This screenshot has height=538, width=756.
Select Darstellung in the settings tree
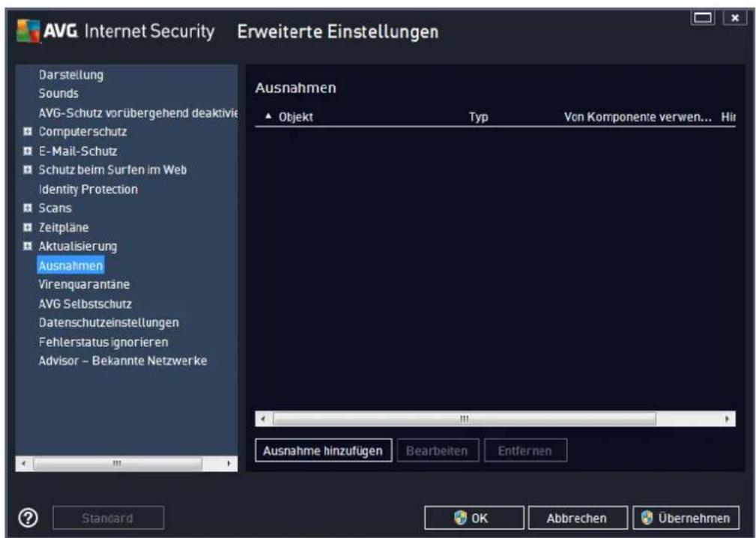tap(71, 75)
